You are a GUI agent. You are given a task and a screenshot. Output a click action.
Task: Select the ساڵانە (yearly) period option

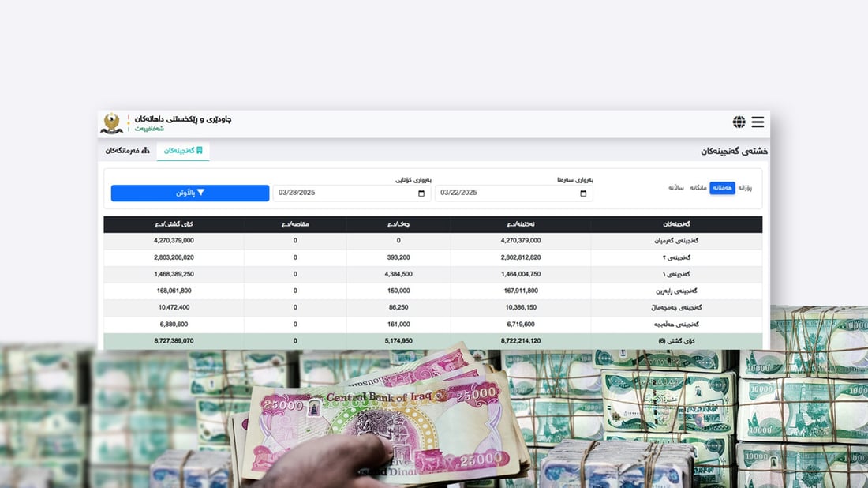pos(676,188)
